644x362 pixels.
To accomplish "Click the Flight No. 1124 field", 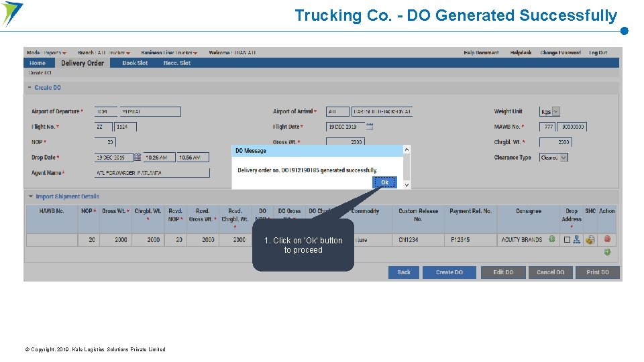I will [125, 127].
